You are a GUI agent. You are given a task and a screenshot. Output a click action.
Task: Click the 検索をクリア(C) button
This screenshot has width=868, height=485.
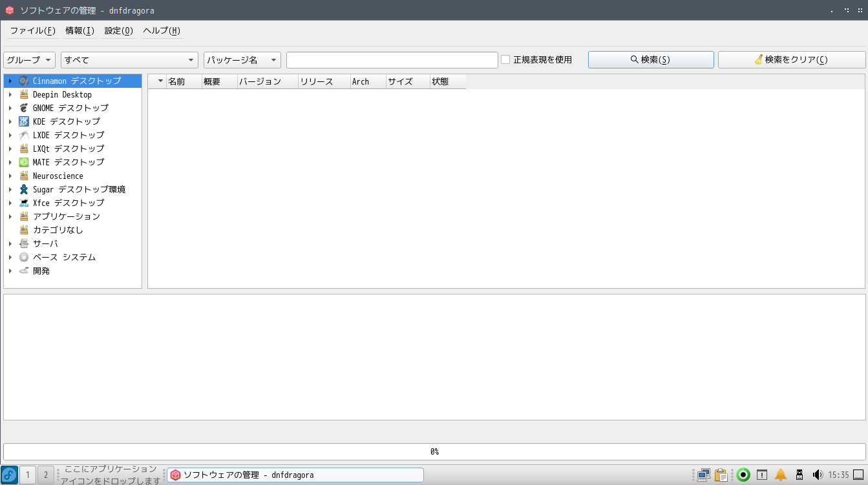point(792,60)
